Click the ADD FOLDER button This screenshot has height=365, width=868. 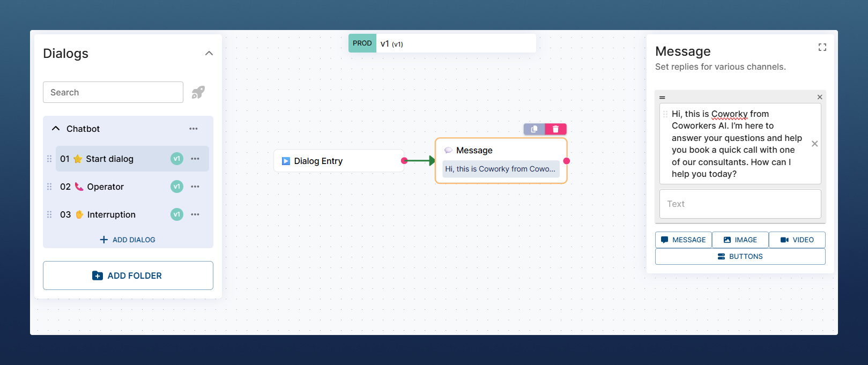(x=128, y=275)
